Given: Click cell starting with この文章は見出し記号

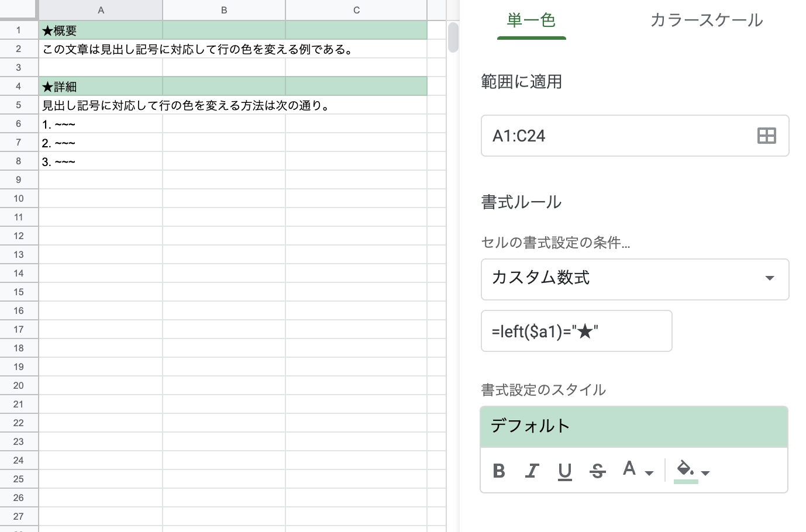Looking at the screenshot, I should pos(101,49).
